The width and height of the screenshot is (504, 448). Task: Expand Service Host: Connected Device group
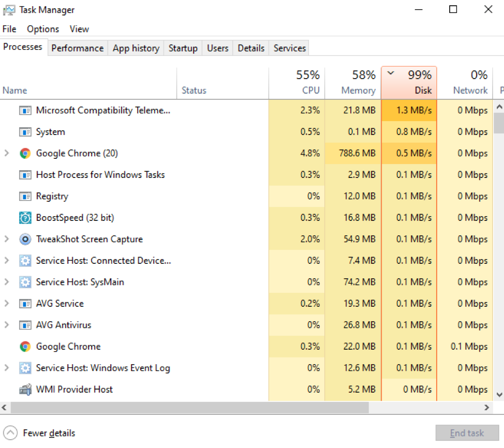coord(6,261)
